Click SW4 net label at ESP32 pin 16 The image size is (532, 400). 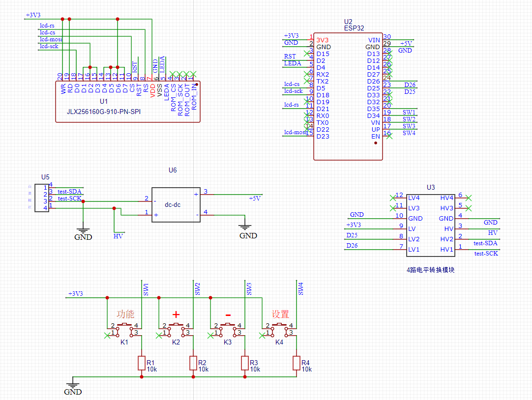(x=409, y=133)
